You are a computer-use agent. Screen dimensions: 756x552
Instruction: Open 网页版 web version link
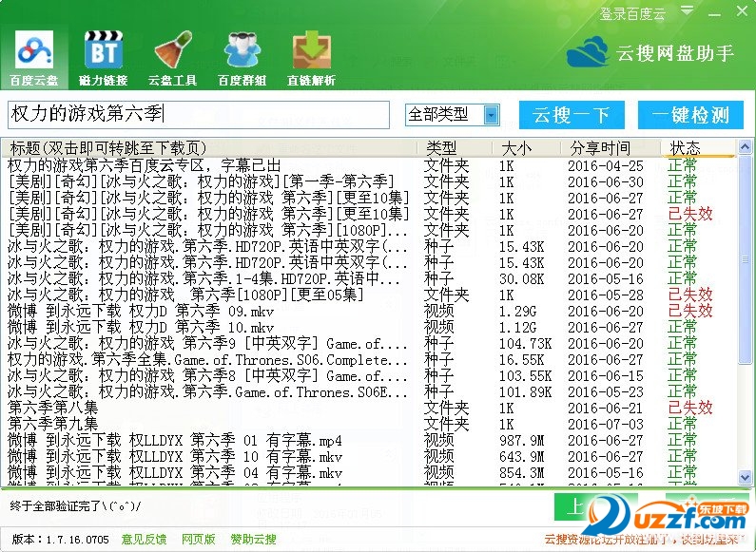[x=198, y=540]
